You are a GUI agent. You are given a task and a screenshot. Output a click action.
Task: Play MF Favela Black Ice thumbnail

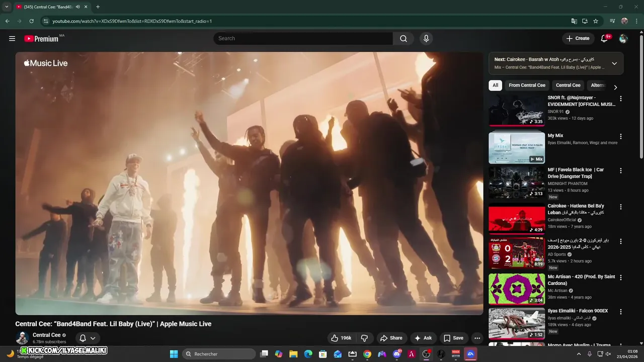coord(517,182)
